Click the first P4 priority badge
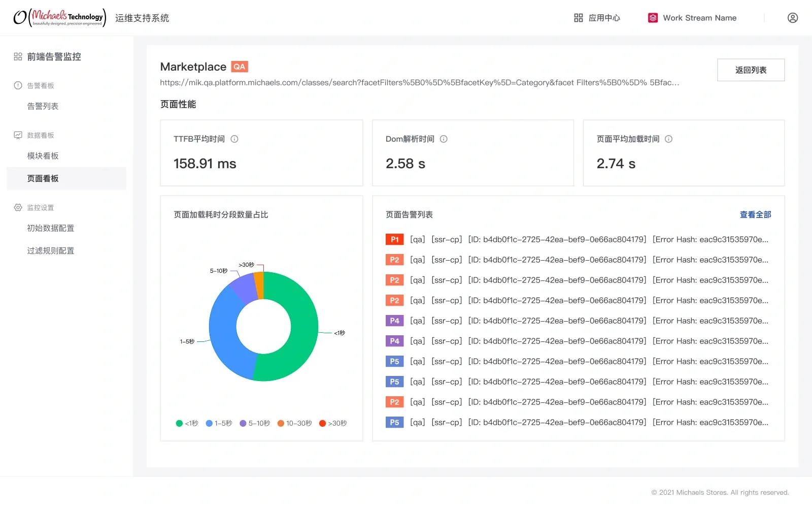The height and width of the screenshot is (508, 812). (394, 321)
